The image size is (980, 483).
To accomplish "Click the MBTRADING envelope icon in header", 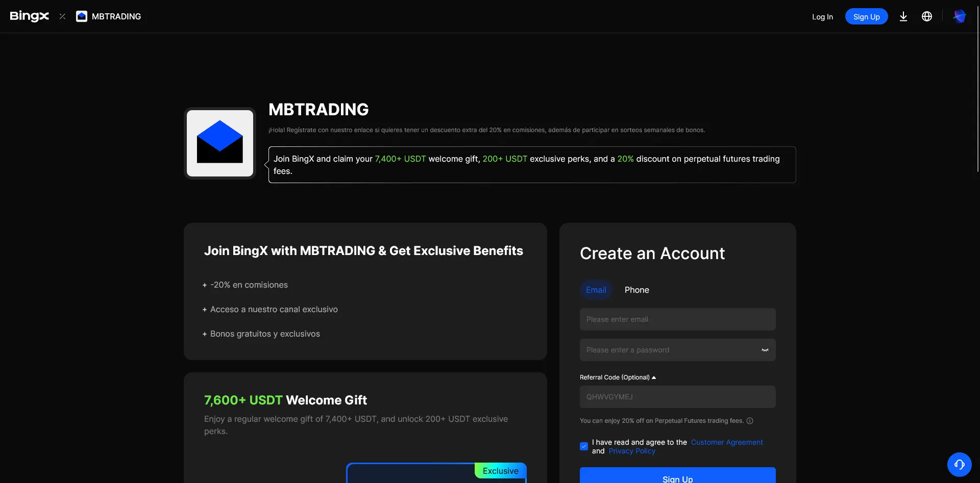I will coord(82,16).
